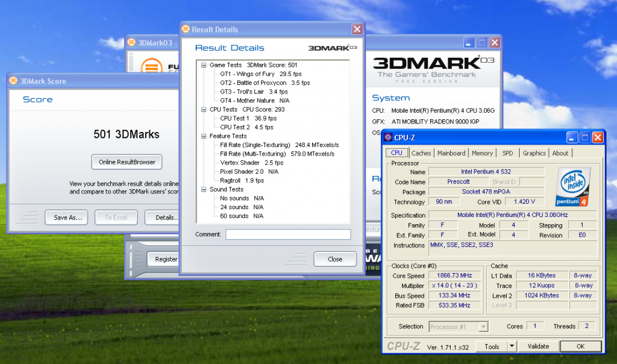This screenshot has height=364, width=617.
Task: Collapse the Feature Tests tree node
Action: pos(204,136)
